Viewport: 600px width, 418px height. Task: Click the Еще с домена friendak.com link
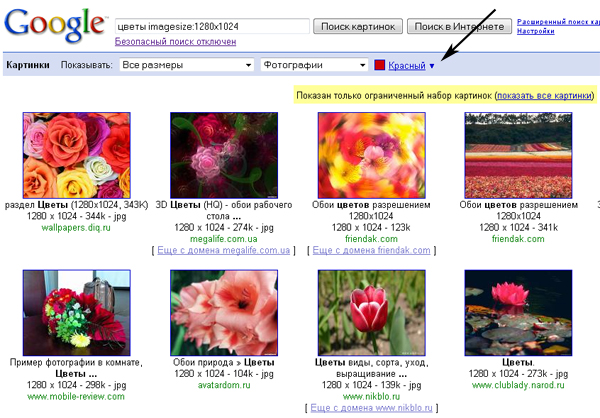(x=371, y=250)
